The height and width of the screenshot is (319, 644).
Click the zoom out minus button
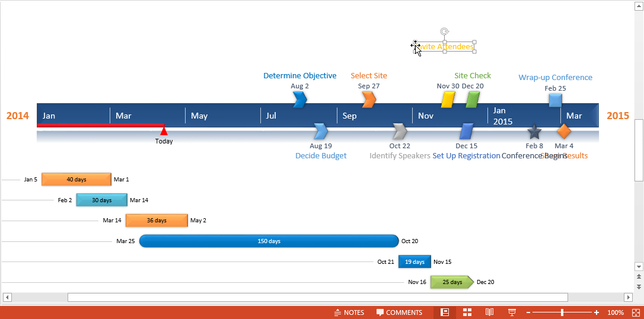(x=527, y=312)
